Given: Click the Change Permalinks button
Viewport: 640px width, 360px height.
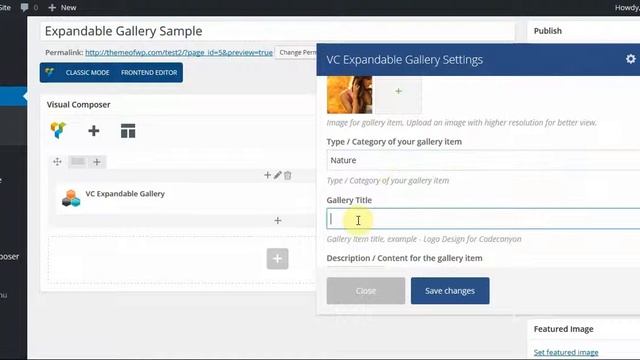Looking at the screenshot, I should click(x=297, y=52).
